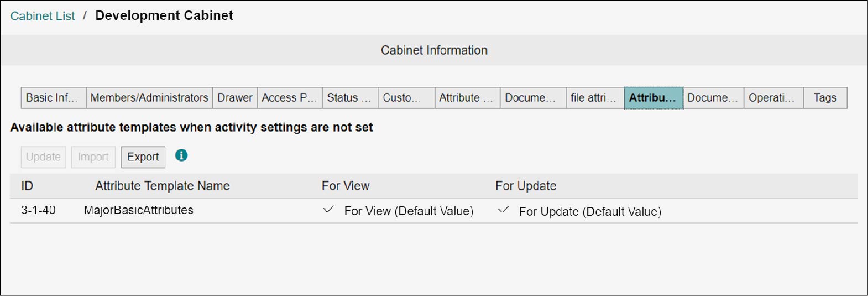Screen dimensions: 868x296
Task: Toggle the For View checkmark for MajorBasicAttributes
Action: click(328, 210)
